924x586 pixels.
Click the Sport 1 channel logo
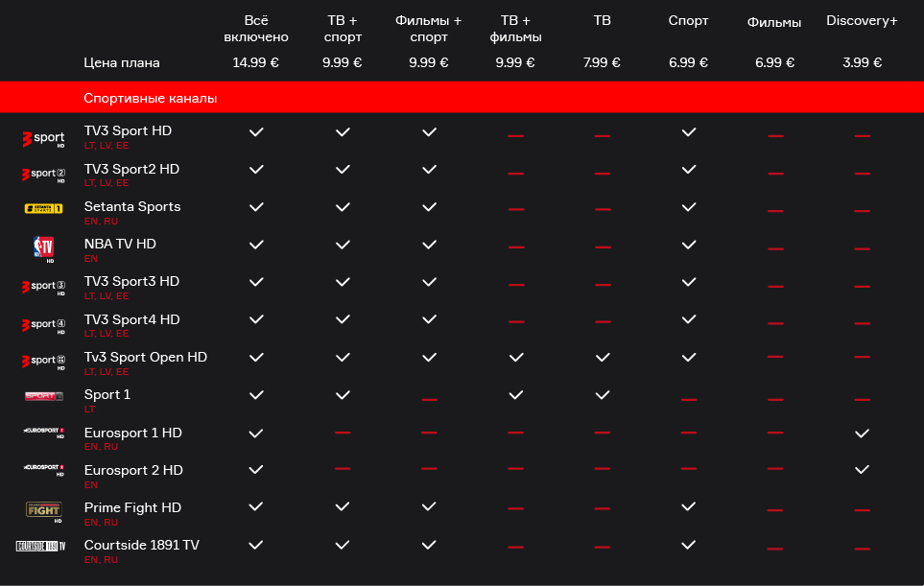[x=43, y=396]
